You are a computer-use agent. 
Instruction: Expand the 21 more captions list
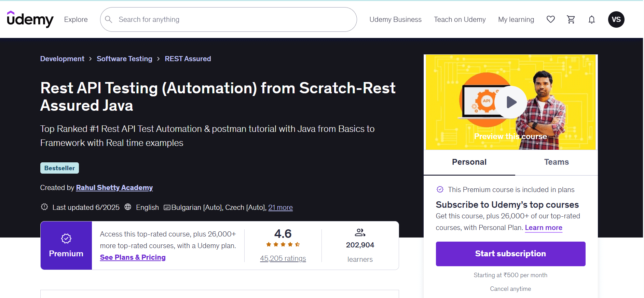(x=280, y=207)
